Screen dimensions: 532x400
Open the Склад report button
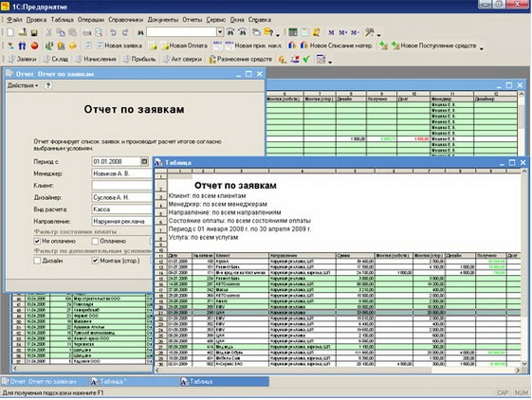click(x=56, y=59)
